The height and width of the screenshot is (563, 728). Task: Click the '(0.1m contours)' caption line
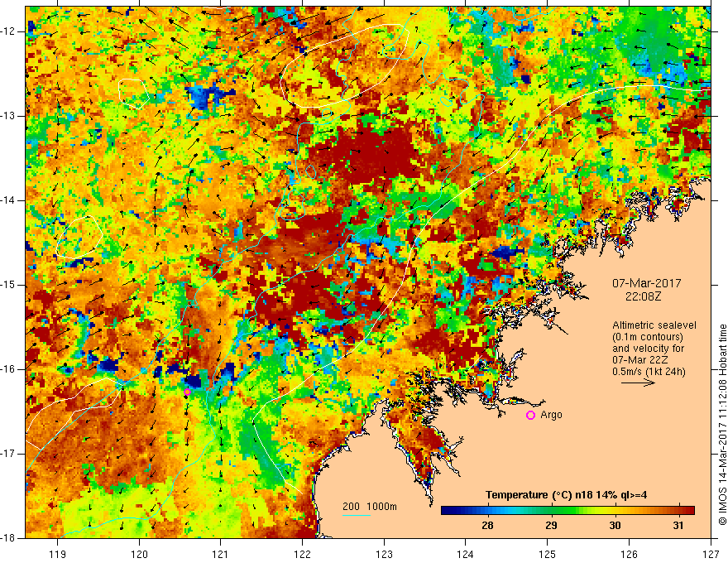click(648, 337)
